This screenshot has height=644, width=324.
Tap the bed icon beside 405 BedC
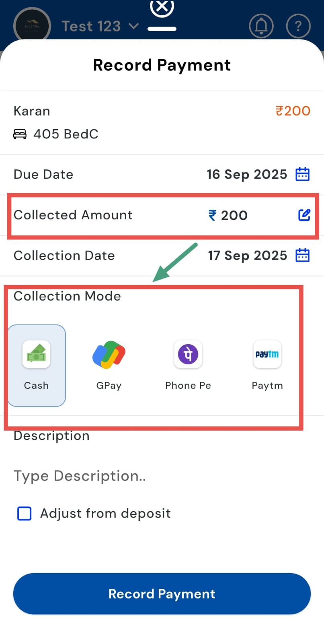click(20, 134)
